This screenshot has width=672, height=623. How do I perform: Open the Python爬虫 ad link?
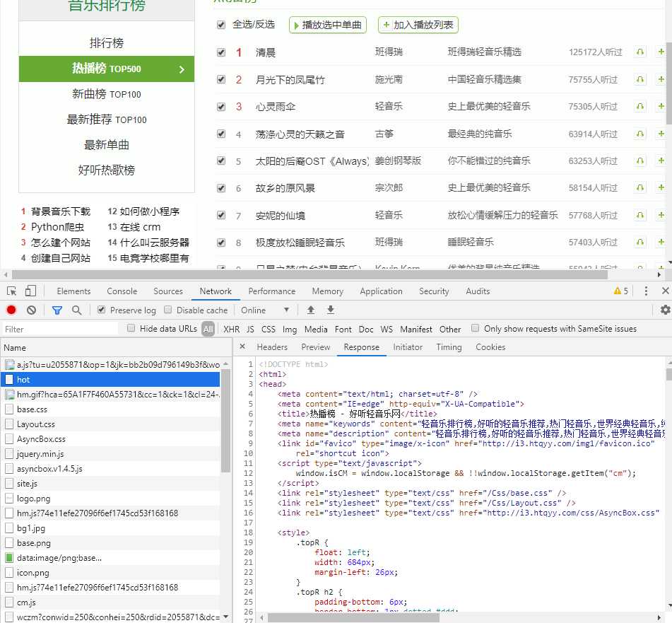click(x=57, y=227)
